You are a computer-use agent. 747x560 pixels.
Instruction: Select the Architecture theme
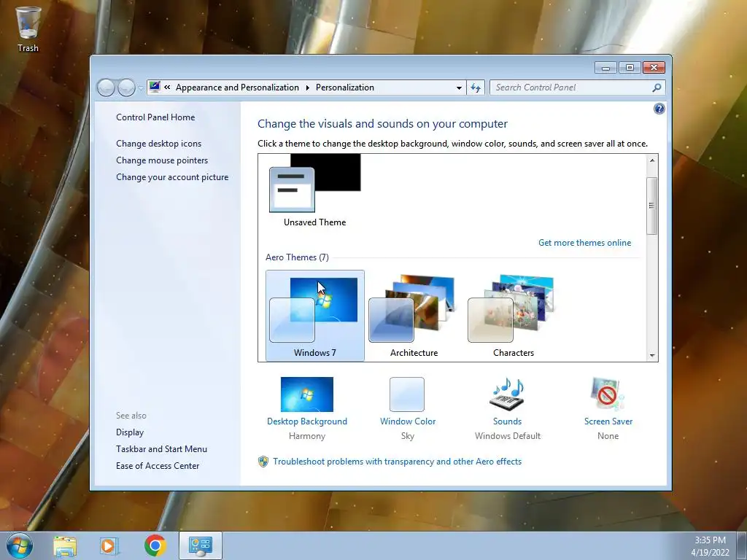414,315
